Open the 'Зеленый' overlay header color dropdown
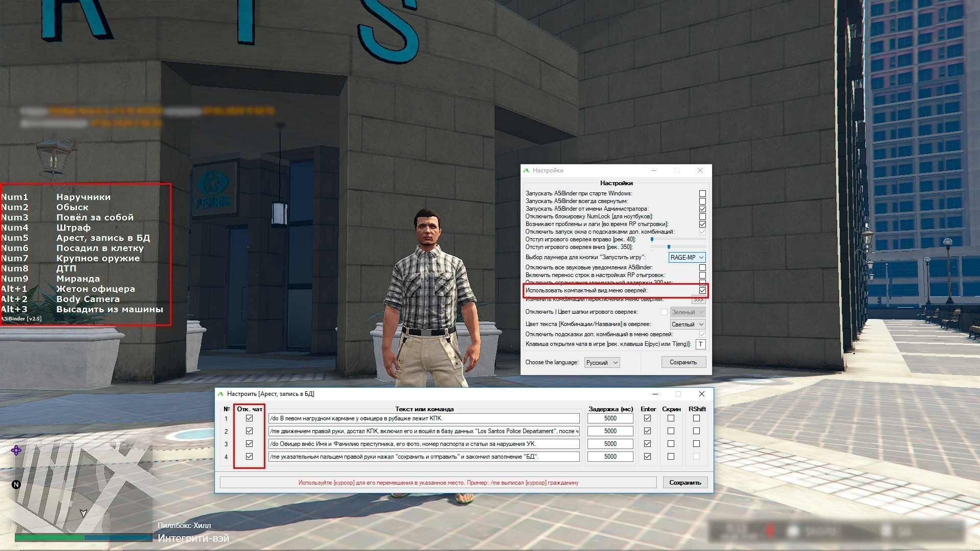 tap(688, 312)
